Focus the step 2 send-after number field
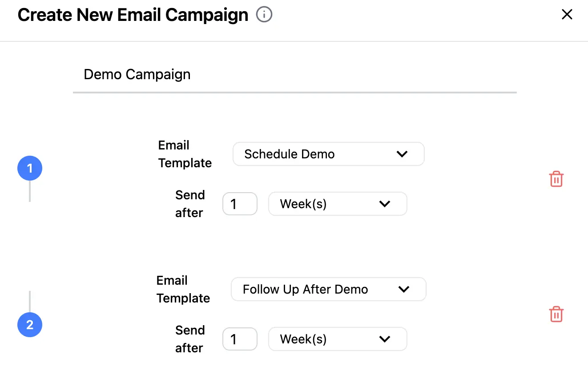The image size is (588, 379). coord(240,339)
